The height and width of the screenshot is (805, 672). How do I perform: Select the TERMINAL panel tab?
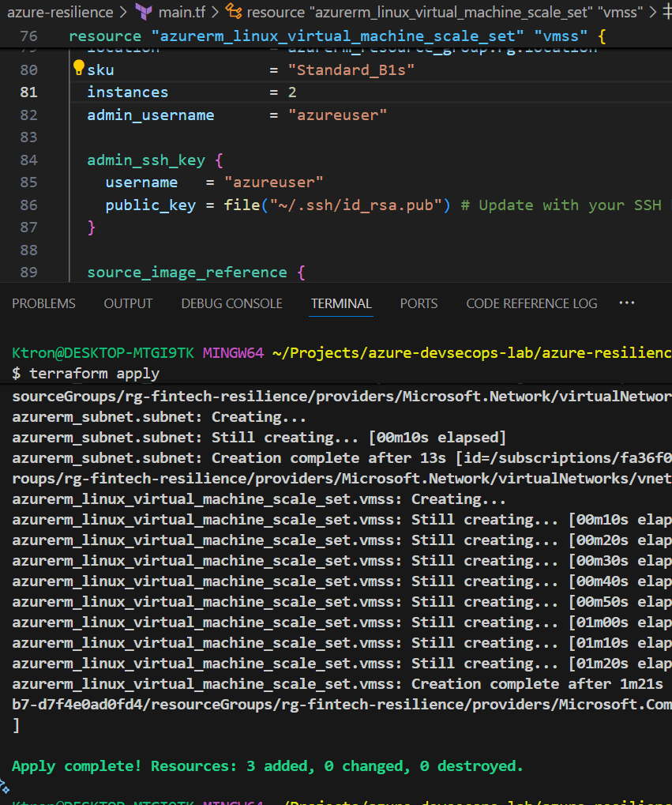pos(341,303)
